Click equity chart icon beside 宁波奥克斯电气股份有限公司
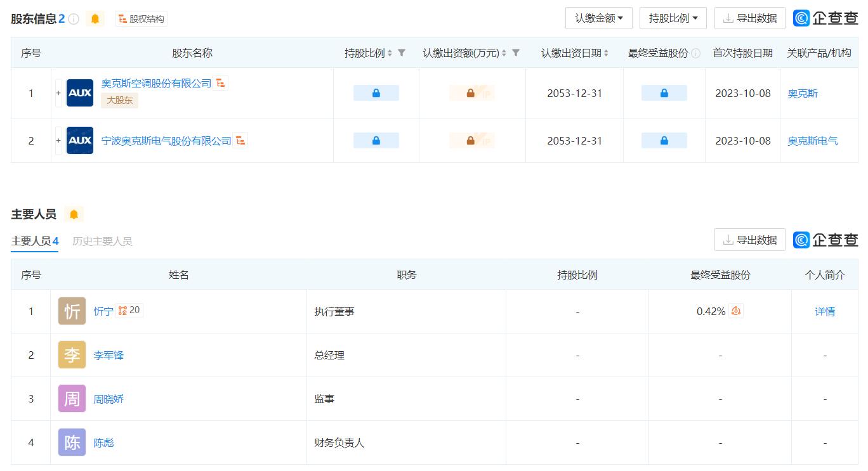Screen dimensions: 868x471 (240, 141)
